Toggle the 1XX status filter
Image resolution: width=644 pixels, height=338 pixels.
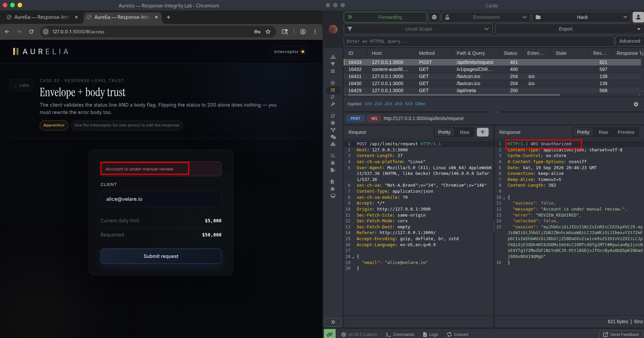coord(368,104)
